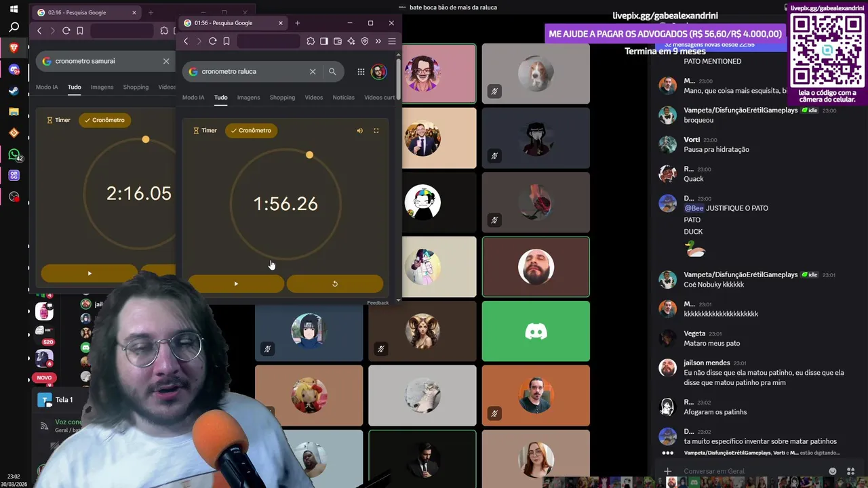Show hidden toolbar items via double chevron

click(x=378, y=41)
